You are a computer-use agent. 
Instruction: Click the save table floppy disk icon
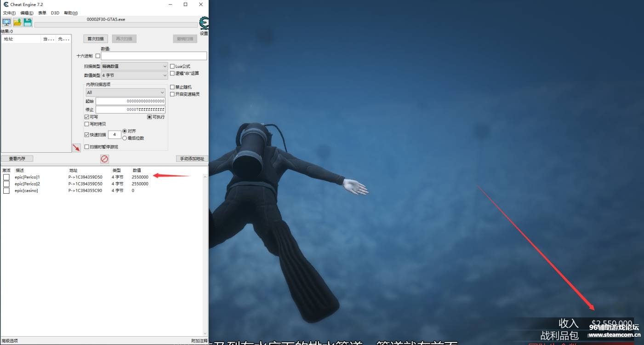28,23
